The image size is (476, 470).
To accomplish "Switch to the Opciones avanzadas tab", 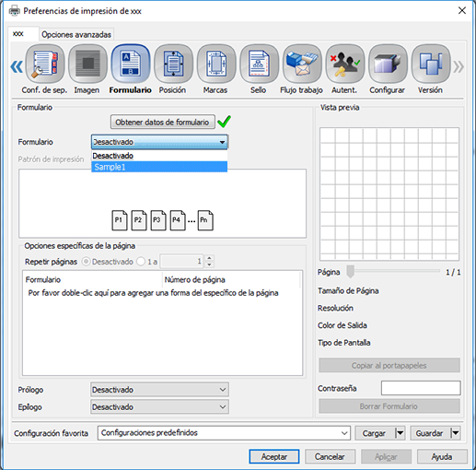I will pyautogui.click(x=76, y=34).
